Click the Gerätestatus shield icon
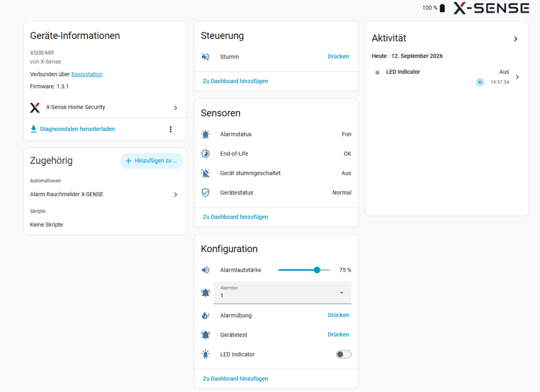Screen dimensions: 540x392 [206, 193]
